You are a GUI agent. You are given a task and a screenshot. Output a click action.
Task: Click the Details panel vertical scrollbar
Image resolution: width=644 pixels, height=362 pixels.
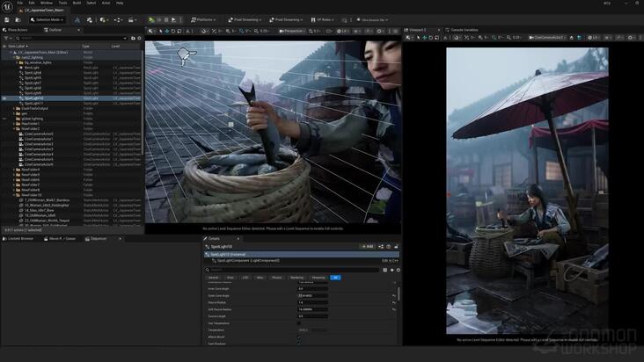point(399,293)
